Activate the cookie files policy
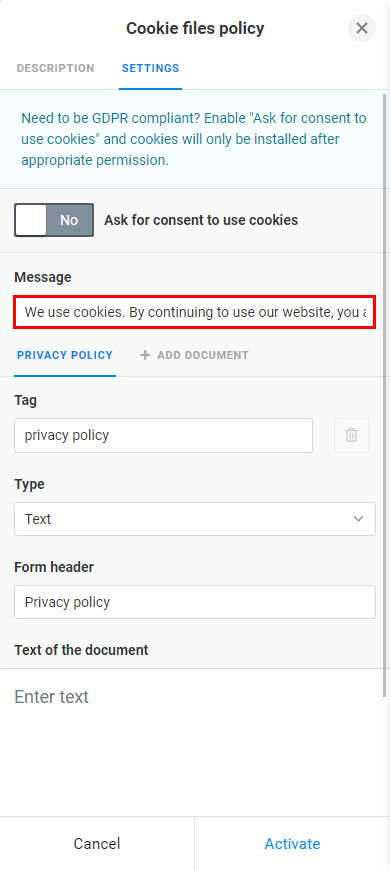This screenshot has width=390, height=870. 292,843
